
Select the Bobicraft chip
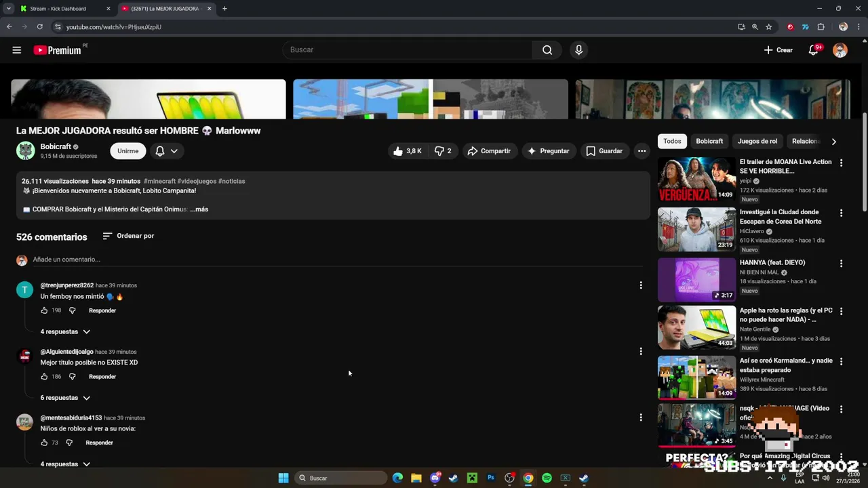709,141
